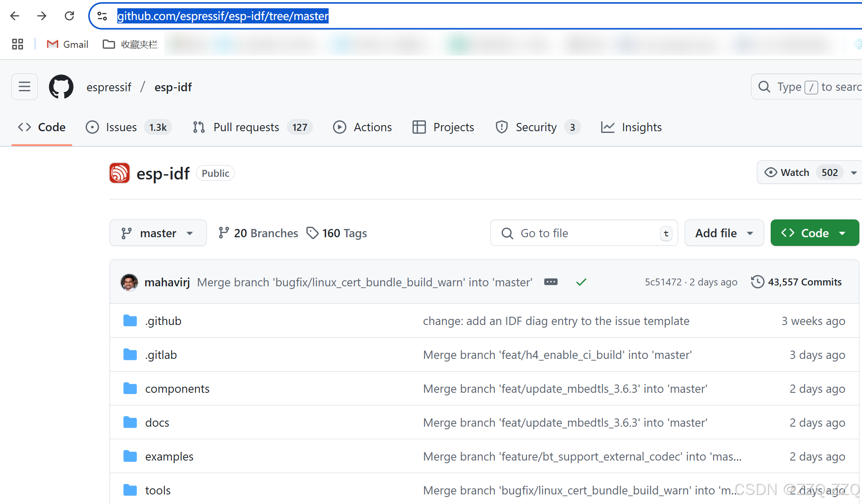Viewport: 862px width, 504px height.
Task: Open the green Code dropdown button
Action: pyautogui.click(x=814, y=233)
